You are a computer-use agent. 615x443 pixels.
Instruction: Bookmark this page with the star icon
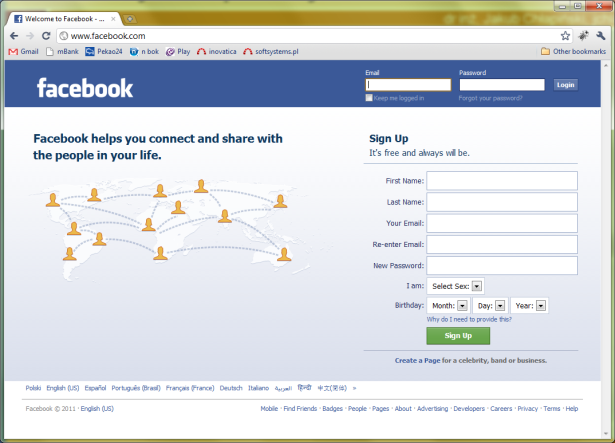coord(565,36)
